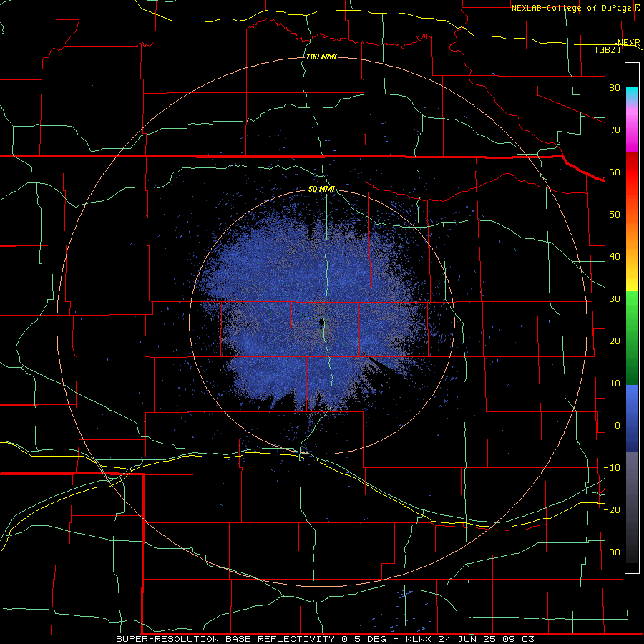Image resolution: width=644 pixels, height=644 pixels.
Task: Click the 10 value on the color scale
Action: (615, 384)
